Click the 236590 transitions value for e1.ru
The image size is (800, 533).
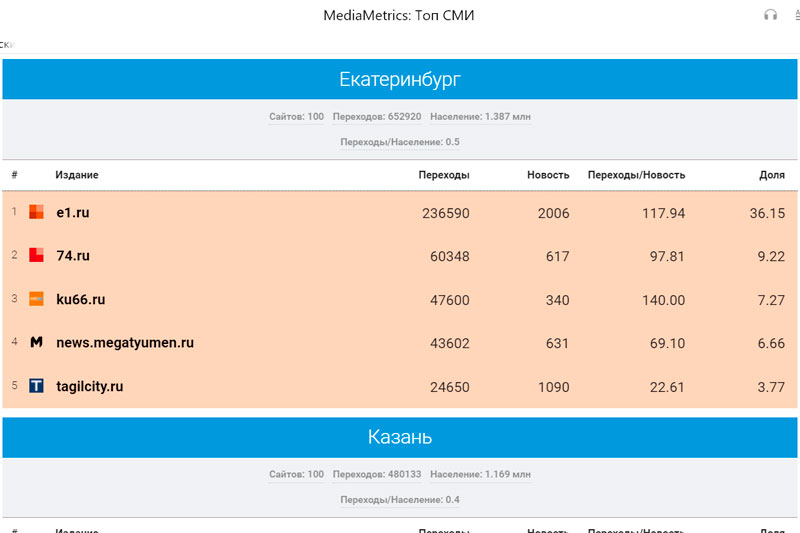[x=445, y=213]
